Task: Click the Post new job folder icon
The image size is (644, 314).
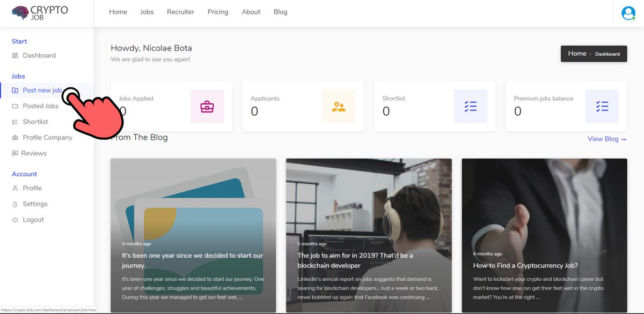Action: click(x=15, y=91)
